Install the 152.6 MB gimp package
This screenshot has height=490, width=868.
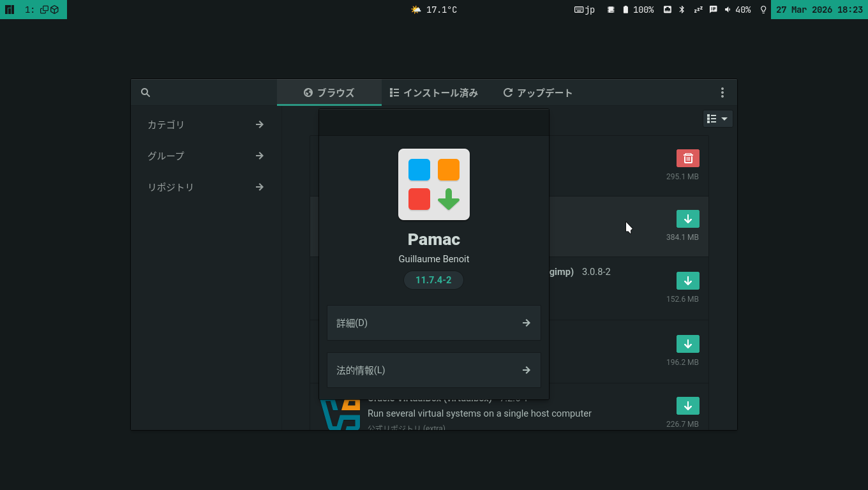pos(688,281)
